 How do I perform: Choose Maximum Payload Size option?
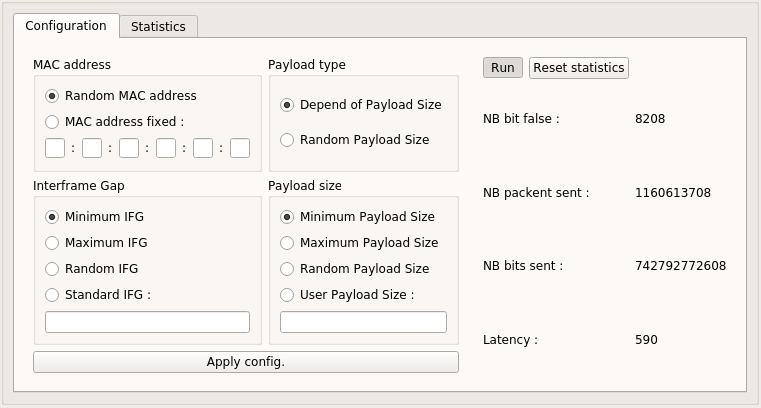[359, 243]
